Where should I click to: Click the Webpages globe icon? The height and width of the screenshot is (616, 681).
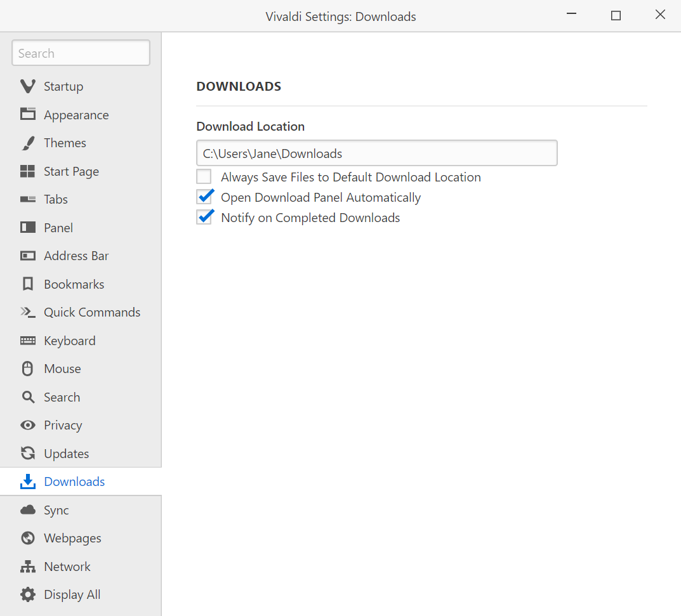tap(28, 538)
